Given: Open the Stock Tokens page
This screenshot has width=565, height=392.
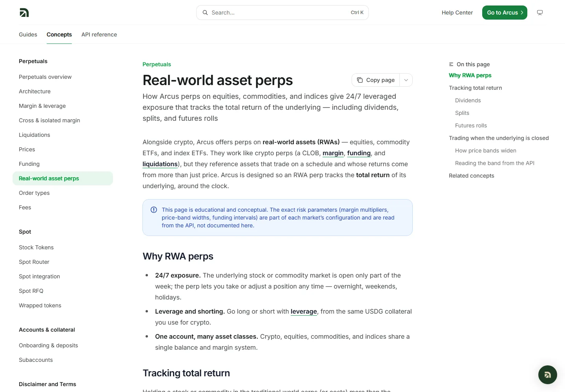Looking at the screenshot, I should pos(36,247).
